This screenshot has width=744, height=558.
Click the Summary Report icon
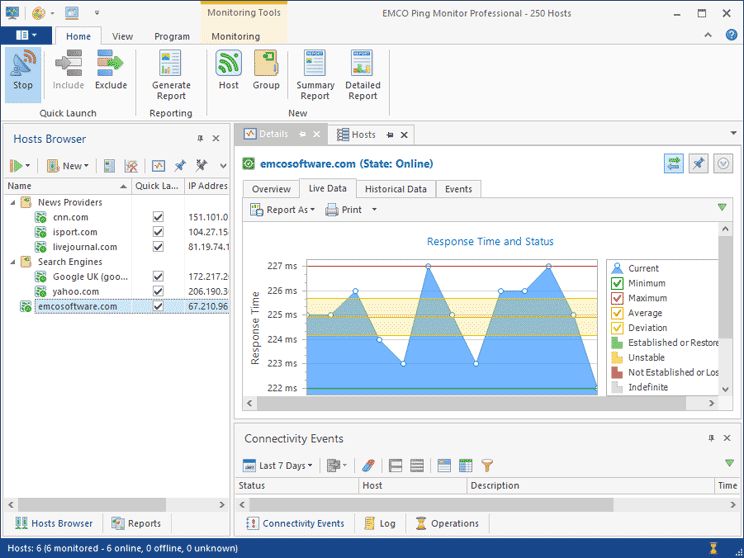315,63
